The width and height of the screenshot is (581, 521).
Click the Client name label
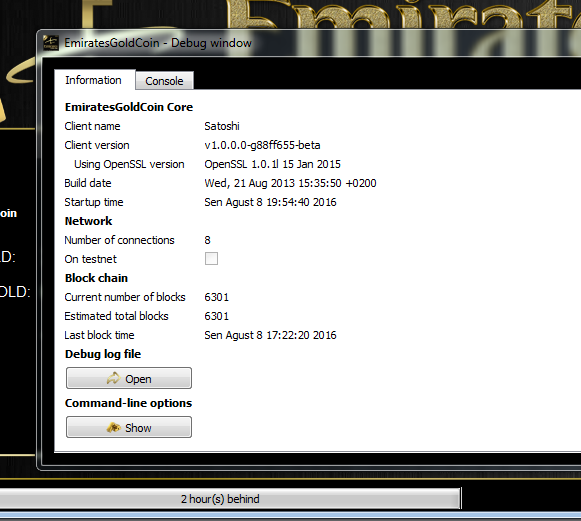pos(92,126)
